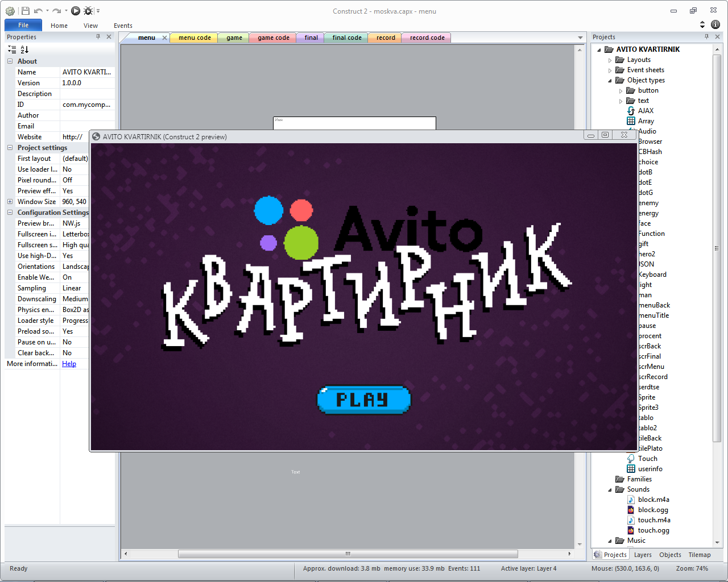The width and height of the screenshot is (728, 582).
Task: Select the userinfo array icon
Action: (631, 469)
